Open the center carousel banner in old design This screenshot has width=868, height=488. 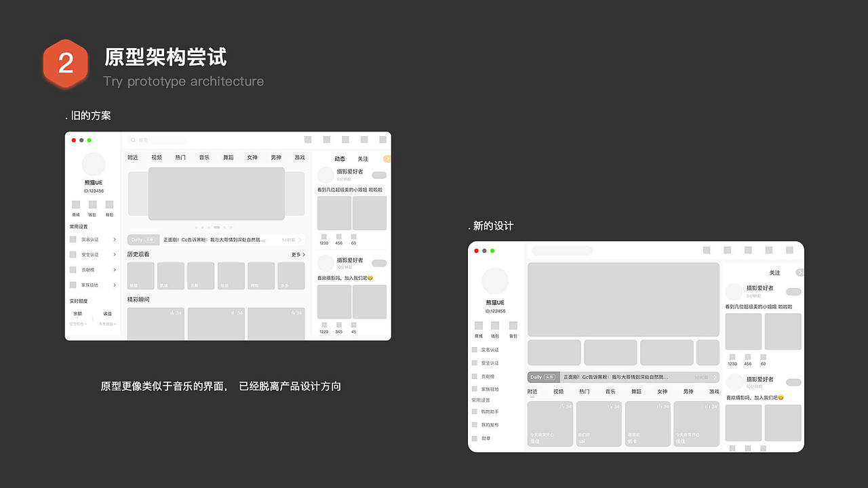[x=217, y=193]
